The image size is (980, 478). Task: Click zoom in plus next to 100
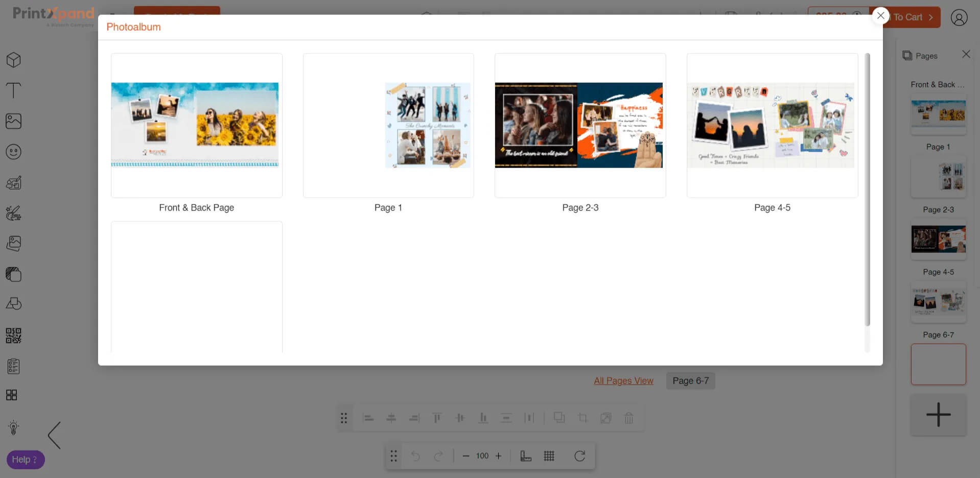[499, 456]
